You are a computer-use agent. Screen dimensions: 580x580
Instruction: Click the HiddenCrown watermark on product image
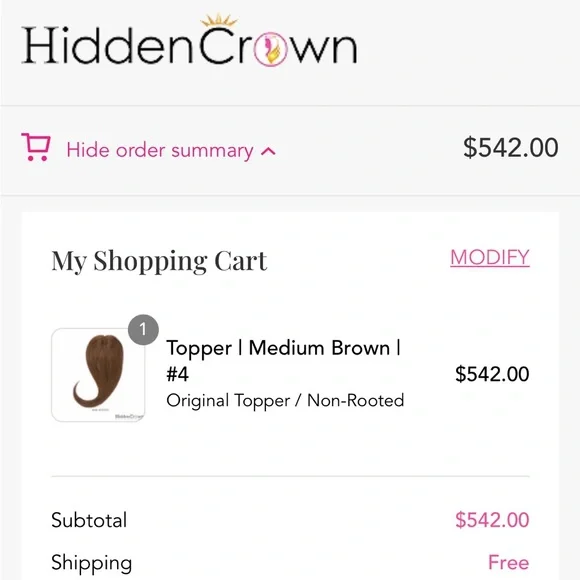(x=129, y=416)
